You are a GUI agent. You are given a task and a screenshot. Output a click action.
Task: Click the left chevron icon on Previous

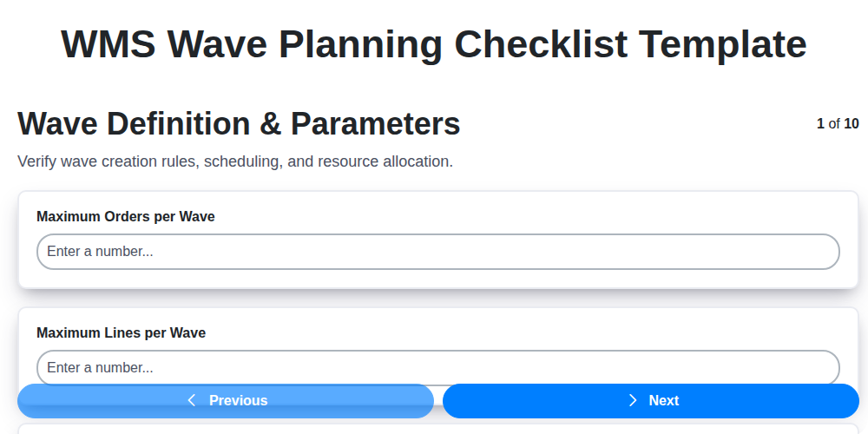[x=192, y=400]
